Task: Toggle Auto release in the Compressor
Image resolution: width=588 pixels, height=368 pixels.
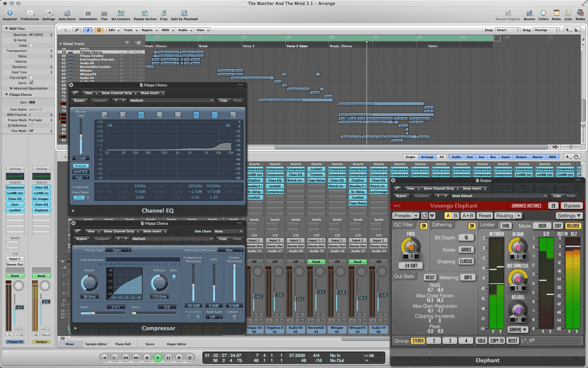Action: pyautogui.click(x=174, y=277)
